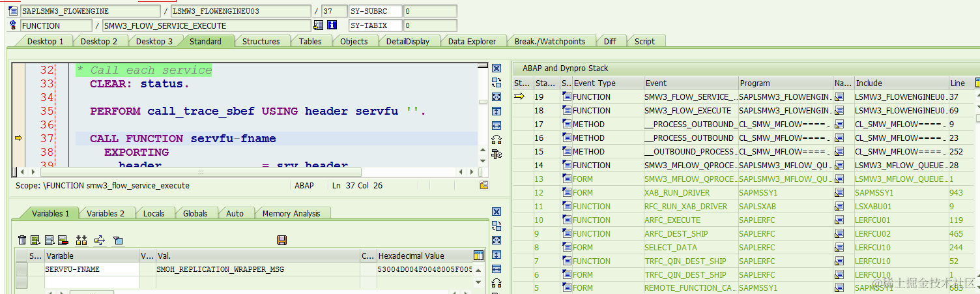
Task: Select the SMOH_REPLICATION_WRAPPER_MSG value cell
Action: (257, 269)
